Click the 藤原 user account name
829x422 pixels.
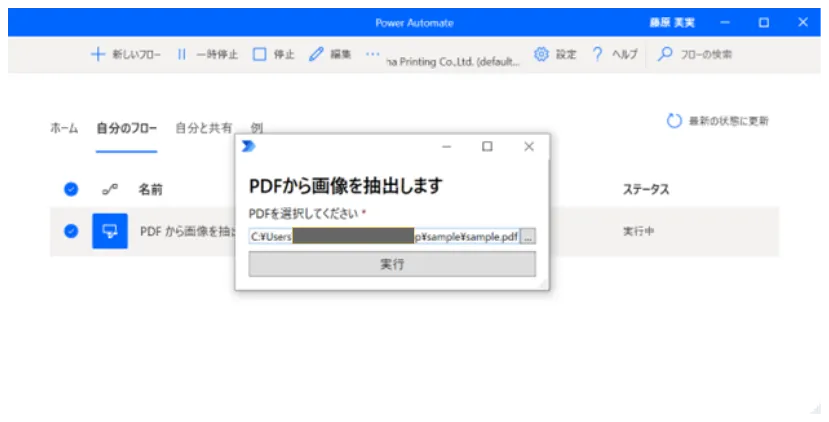click(671, 23)
